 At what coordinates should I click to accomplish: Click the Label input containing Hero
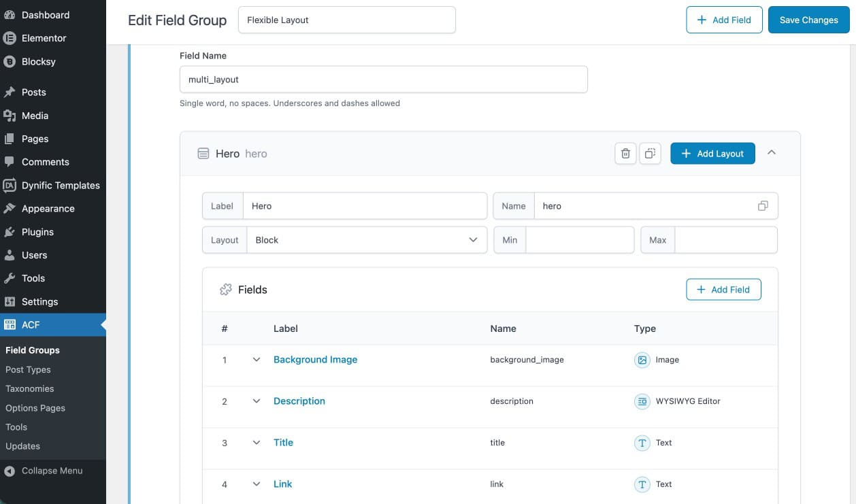tap(365, 206)
